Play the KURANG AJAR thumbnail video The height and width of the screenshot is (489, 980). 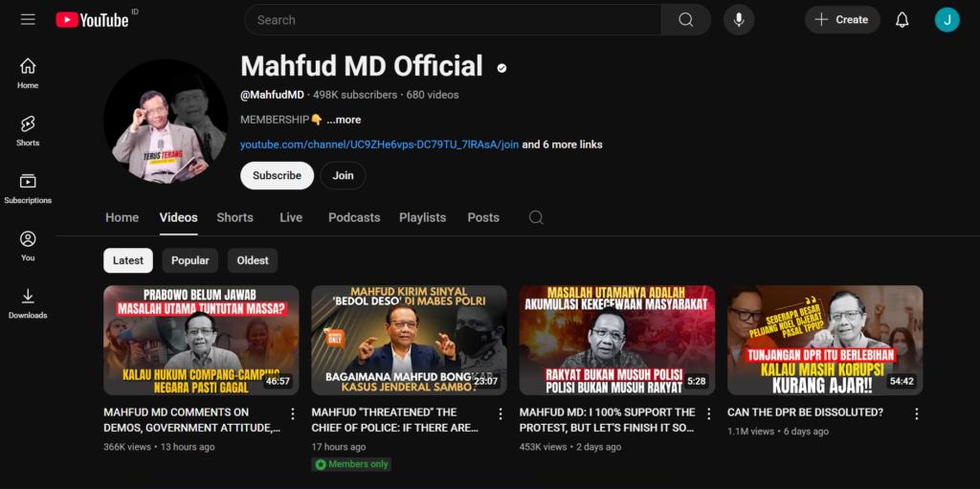pos(825,340)
